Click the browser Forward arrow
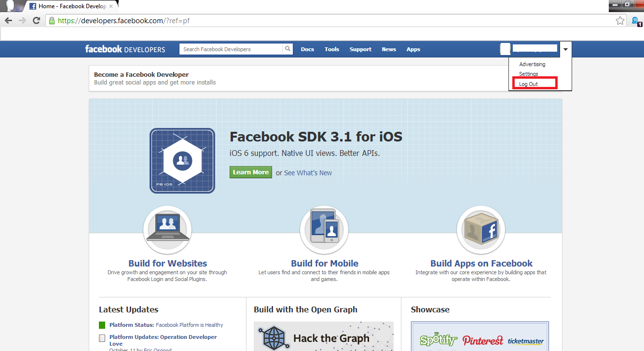The width and height of the screenshot is (644, 351). click(x=22, y=21)
